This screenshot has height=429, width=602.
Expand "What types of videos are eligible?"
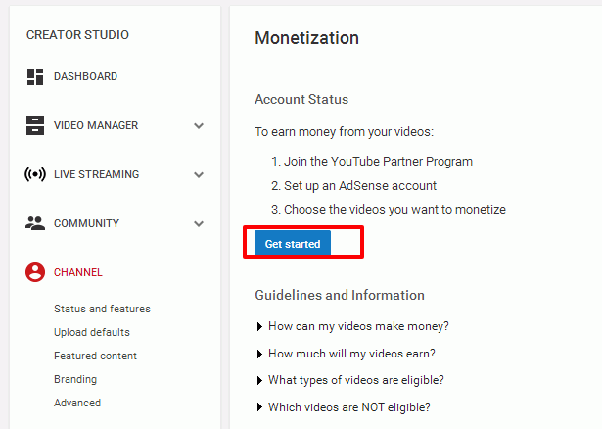click(x=350, y=380)
